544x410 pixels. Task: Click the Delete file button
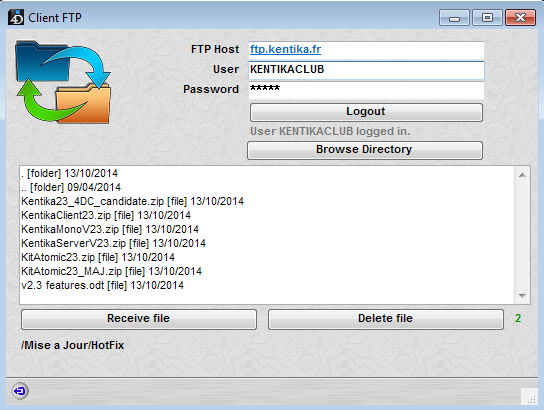[385, 319]
